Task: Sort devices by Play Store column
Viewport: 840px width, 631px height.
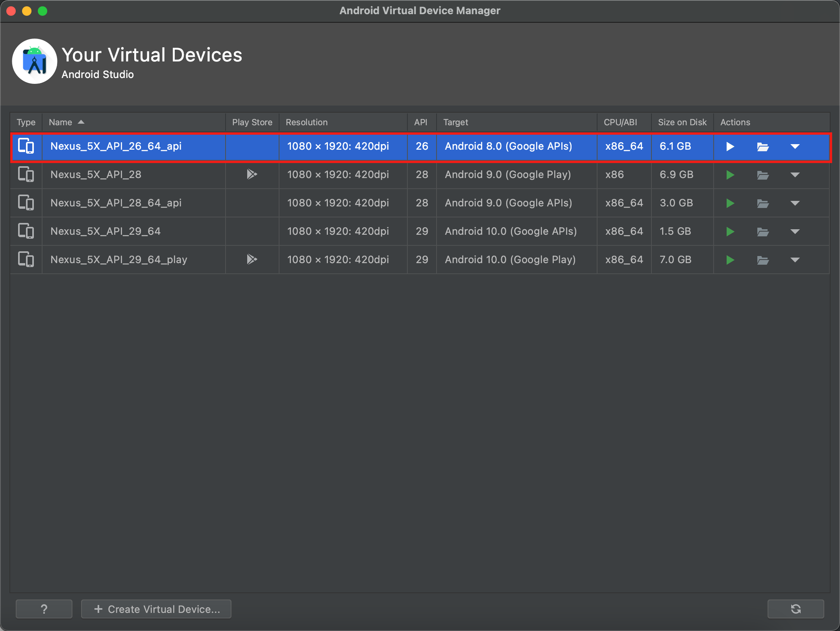Action: (252, 122)
